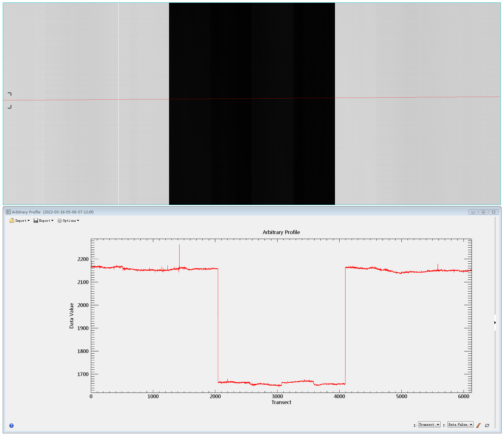Maximize the Arbitrary Profile window
This screenshot has width=504, height=437.
point(483,212)
